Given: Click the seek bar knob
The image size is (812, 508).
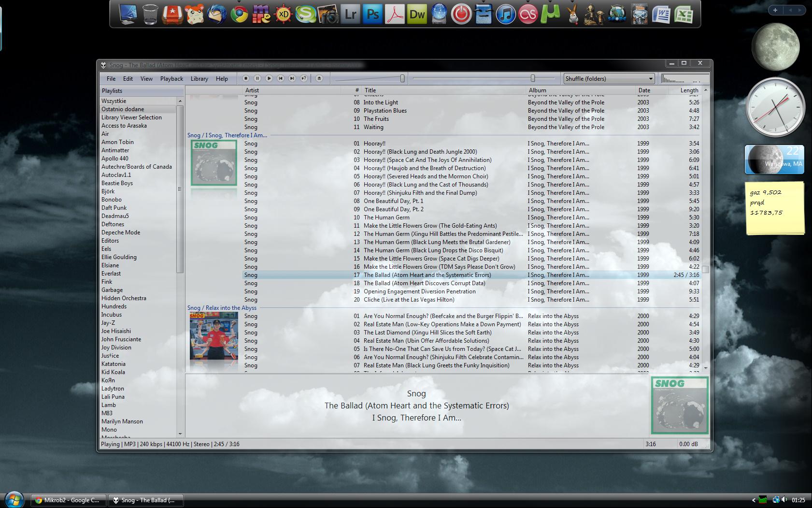Looking at the screenshot, I should (x=533, y=78).
